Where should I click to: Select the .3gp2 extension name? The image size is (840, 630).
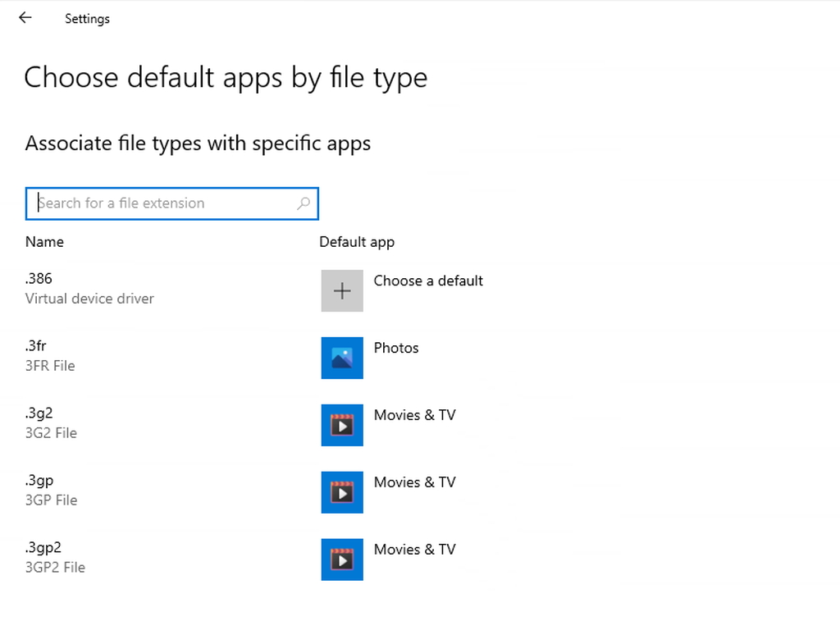pos(43,548)
